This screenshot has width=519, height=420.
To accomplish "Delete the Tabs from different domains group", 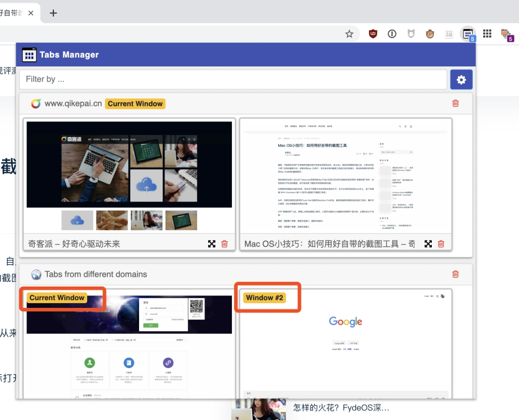I will [456, 274].
